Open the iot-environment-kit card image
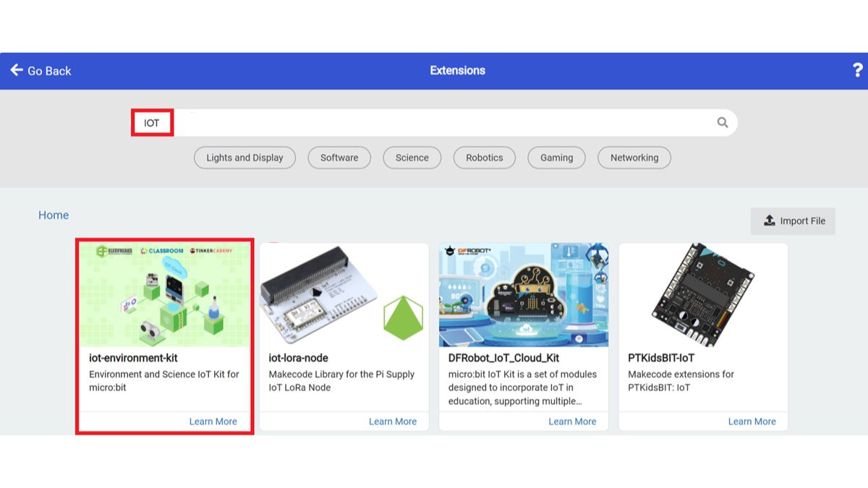 [165, 295]
